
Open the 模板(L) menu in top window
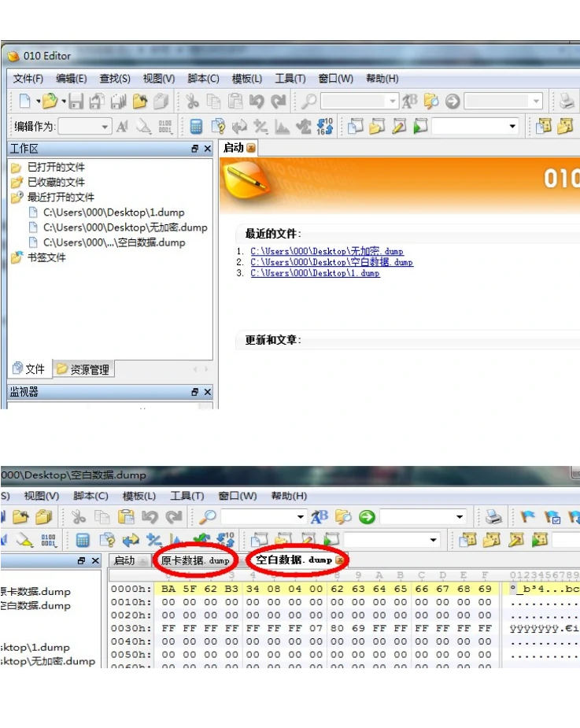(x=247, y=79)
